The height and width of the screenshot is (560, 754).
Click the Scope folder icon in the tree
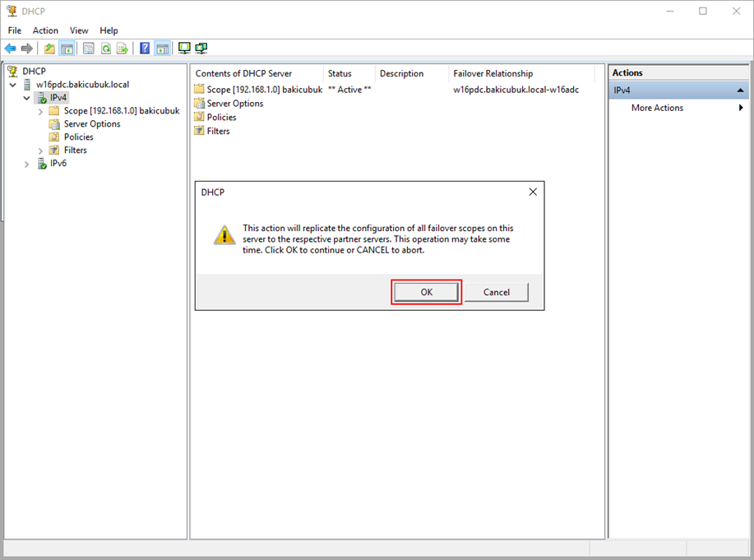[54, 111]
